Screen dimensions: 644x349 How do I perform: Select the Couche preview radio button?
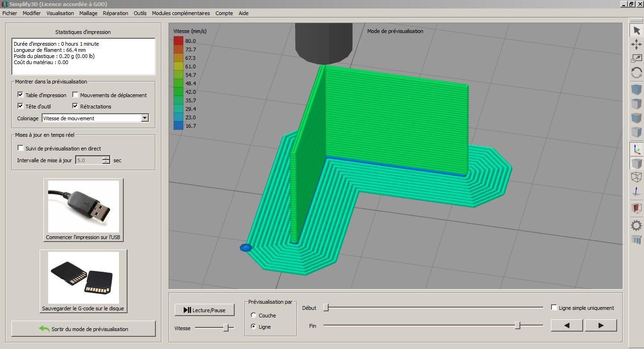click(x=254, y=316)
